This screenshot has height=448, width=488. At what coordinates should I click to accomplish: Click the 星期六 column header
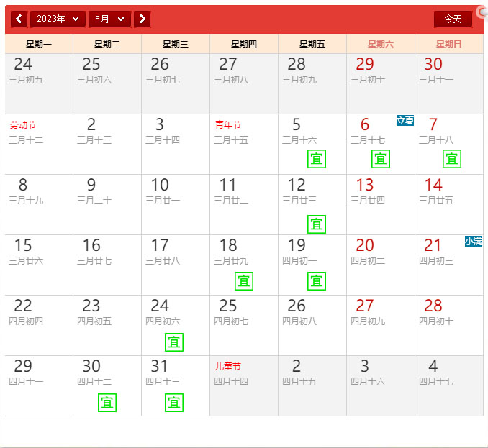click(x=381, y=45)
